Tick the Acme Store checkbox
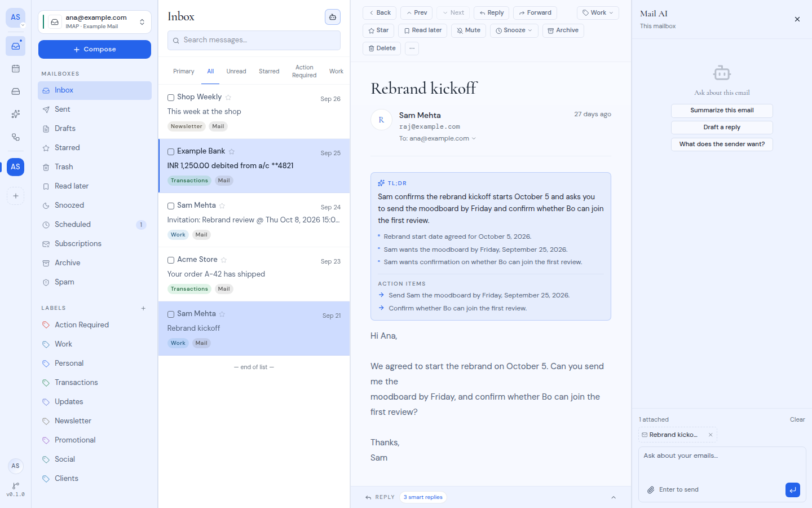 pos(171,260)
